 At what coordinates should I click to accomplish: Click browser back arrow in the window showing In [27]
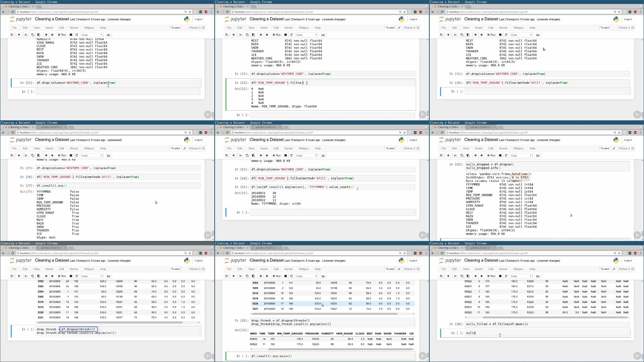tap(3, 132)
